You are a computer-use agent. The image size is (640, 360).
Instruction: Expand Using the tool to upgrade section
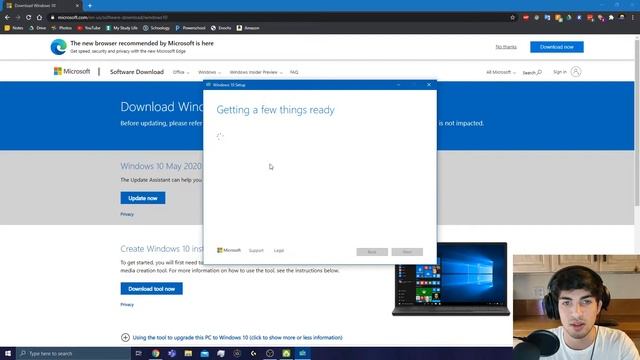(232, 338)
